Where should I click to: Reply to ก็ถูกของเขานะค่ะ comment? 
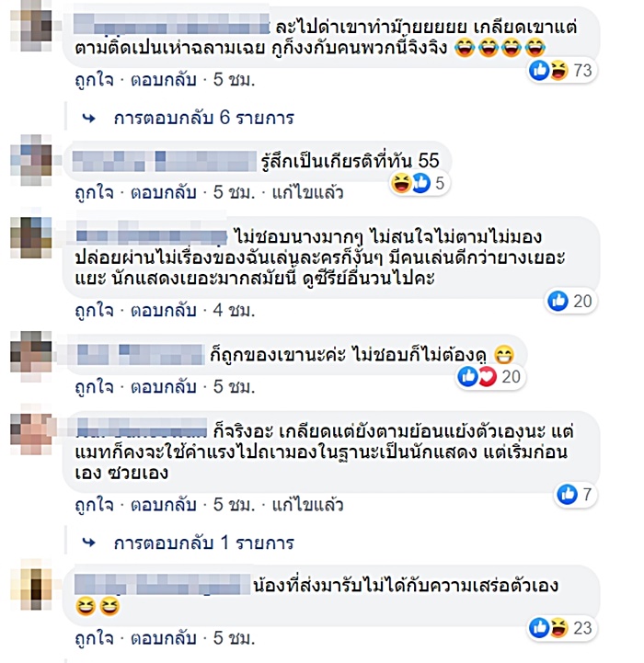164,386
